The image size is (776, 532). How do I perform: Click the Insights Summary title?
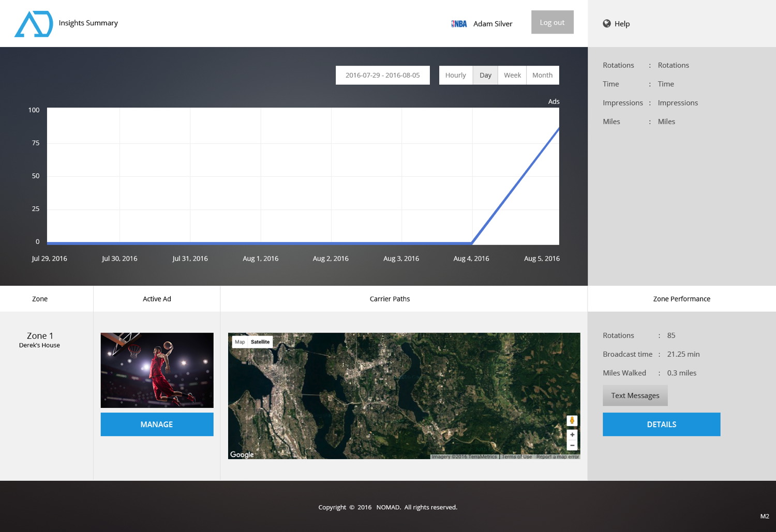[88, 23]
